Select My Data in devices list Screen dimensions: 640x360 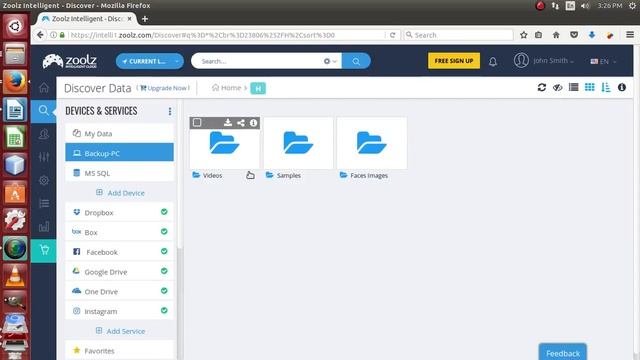pyautogui.click(x=119, y=133)
